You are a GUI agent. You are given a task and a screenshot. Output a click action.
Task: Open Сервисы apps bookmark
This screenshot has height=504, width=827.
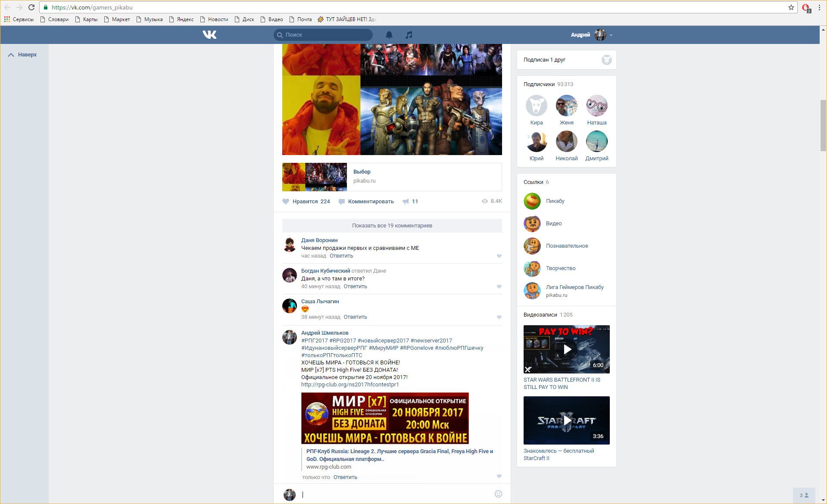pyautogui.click(x=19, y=19)
